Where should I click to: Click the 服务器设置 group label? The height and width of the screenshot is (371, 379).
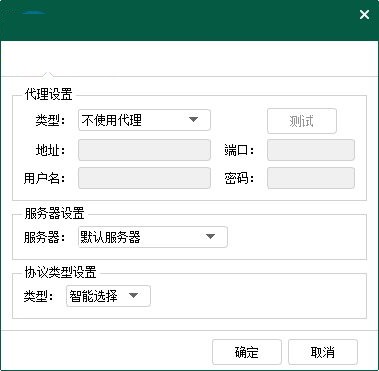tap(54, 214)
